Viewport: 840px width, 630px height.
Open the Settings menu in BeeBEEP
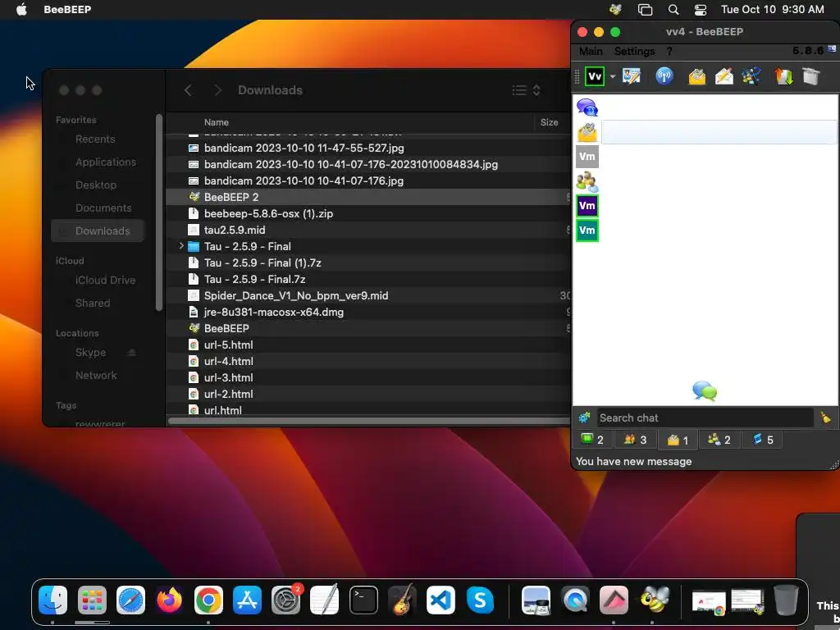(x=634, y=51)
